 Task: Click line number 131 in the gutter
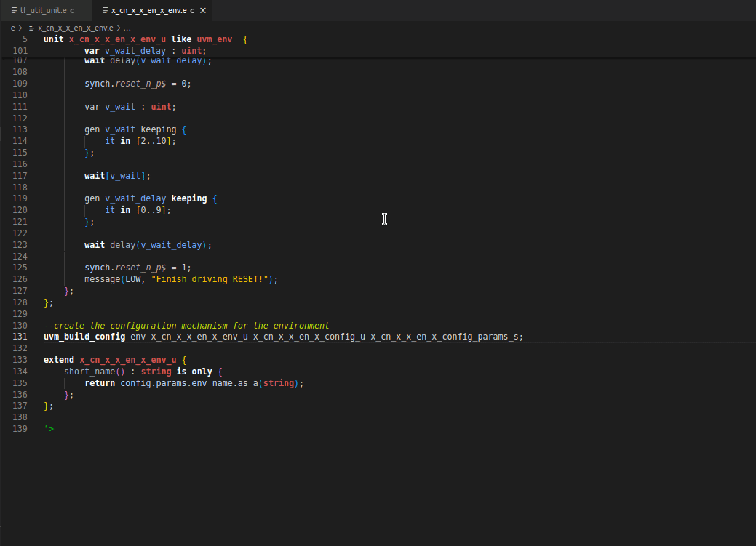pos(20,337)
